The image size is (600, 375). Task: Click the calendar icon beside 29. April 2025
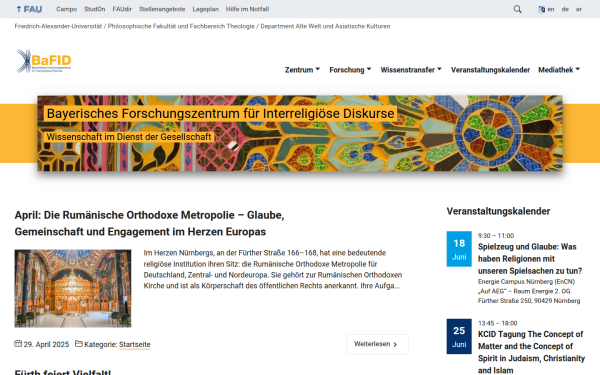(18, 344)
